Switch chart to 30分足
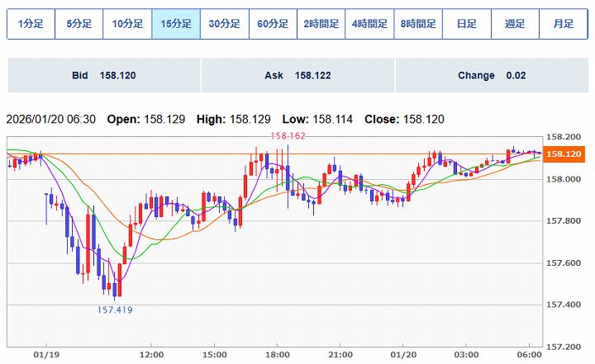The width and height of the screenshot is (595, 364). [x=224, y=24]
